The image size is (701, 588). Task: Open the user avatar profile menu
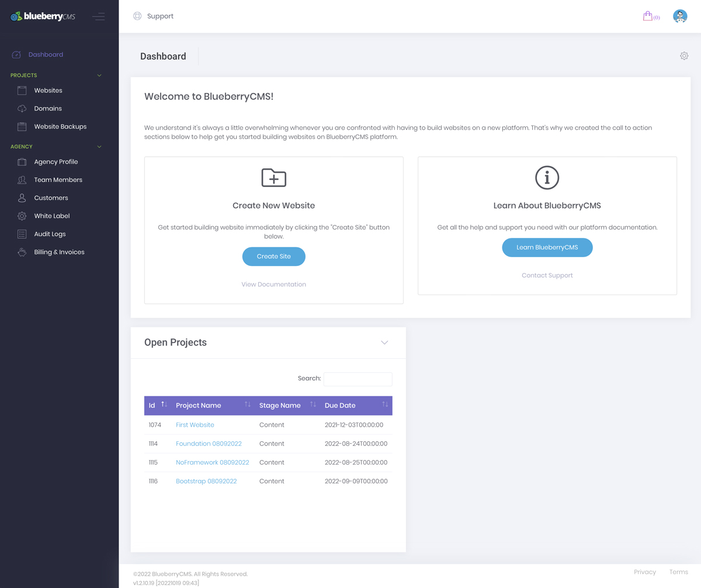[x=680, y=16]
